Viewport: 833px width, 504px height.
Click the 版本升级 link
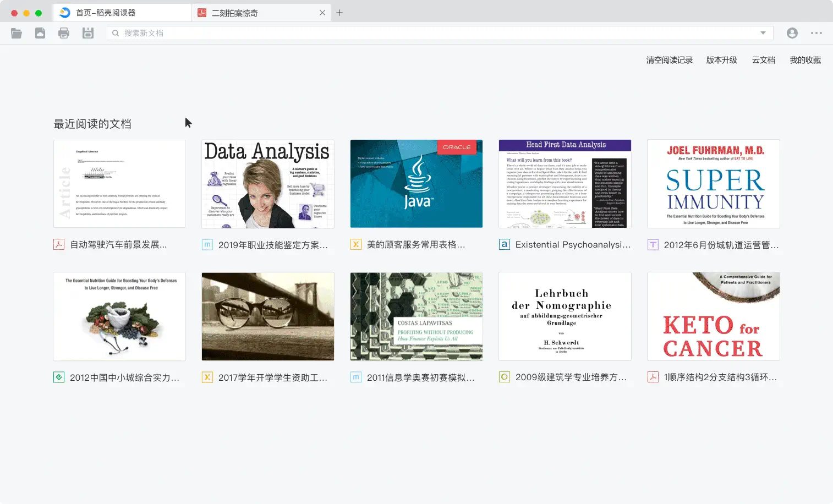coord(721,60)
